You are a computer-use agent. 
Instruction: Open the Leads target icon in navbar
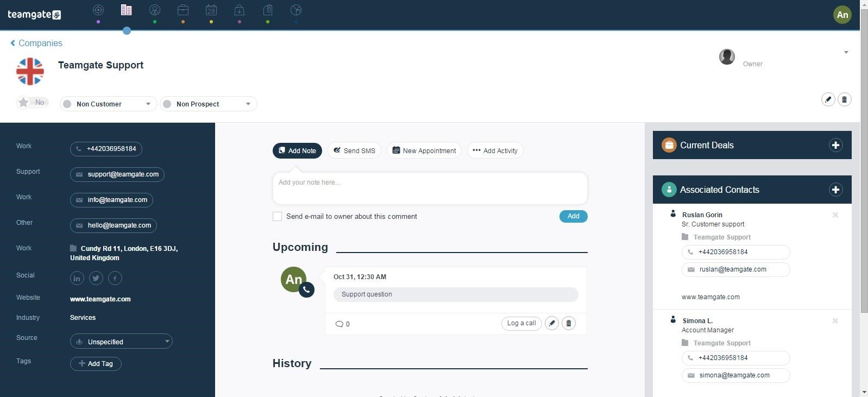(x=98, y=10)
